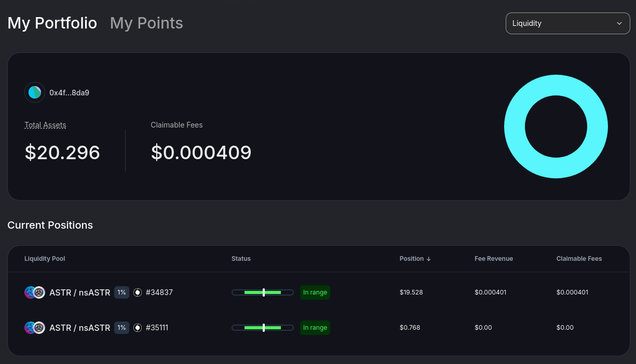Click the Total Assets underlined label
This screenshot has width=636, height=364.
45,125
